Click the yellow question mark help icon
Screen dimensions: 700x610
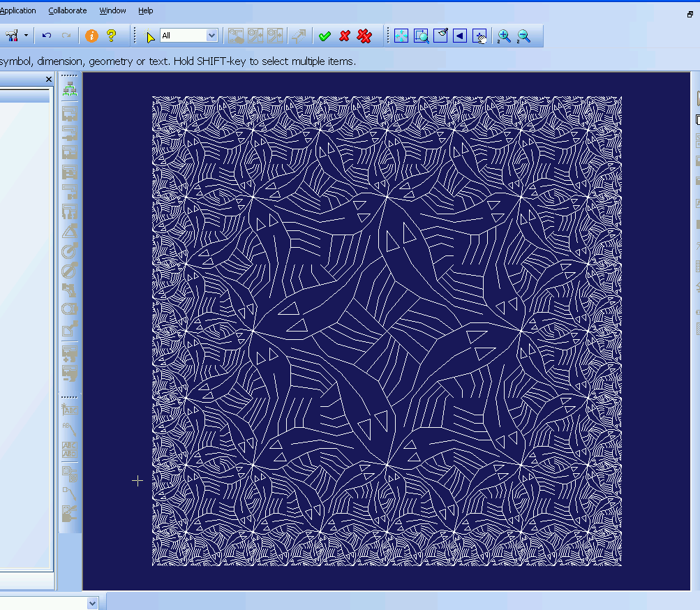pos(111,36)
